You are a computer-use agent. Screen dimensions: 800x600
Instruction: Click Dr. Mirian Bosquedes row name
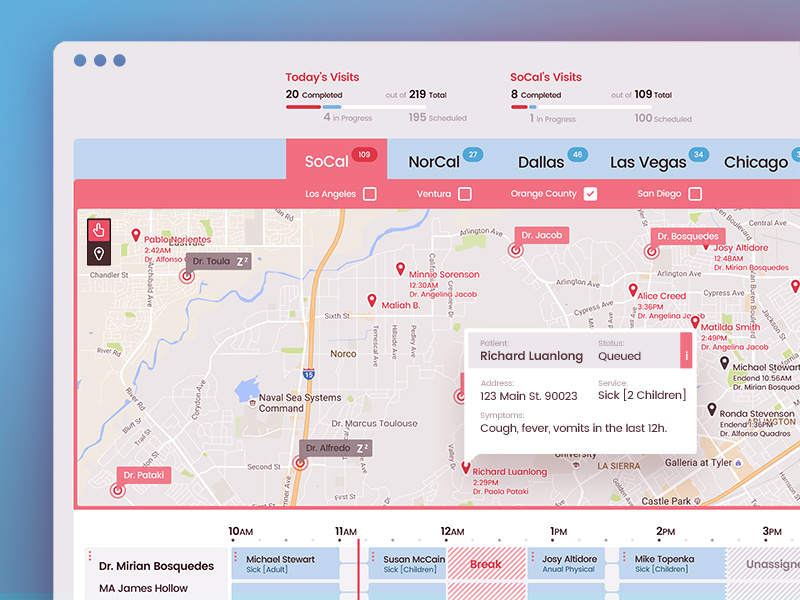tap(157, 566)
